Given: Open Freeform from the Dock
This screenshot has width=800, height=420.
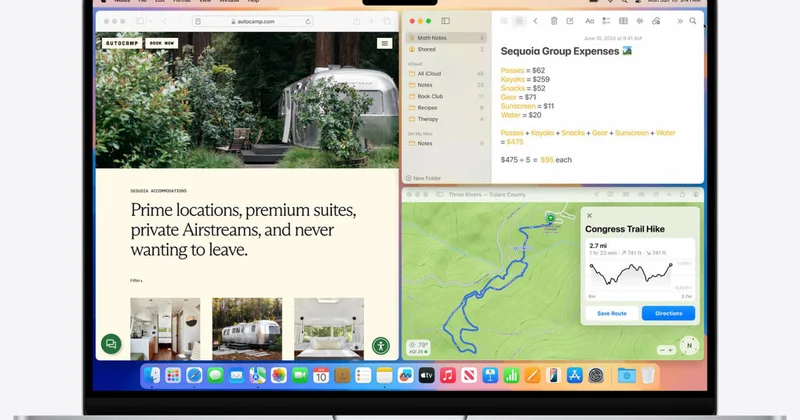Looking at the screenshot, I should [405, 376].
